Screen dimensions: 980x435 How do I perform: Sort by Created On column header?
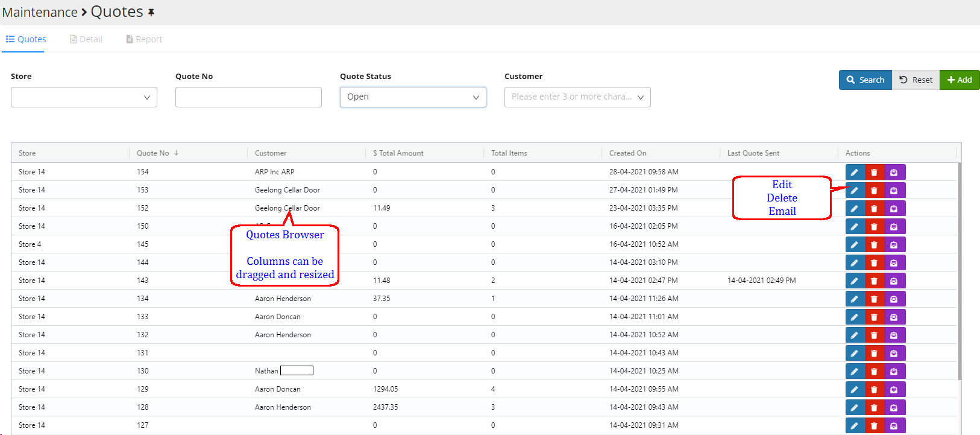[x=628, y=153]
